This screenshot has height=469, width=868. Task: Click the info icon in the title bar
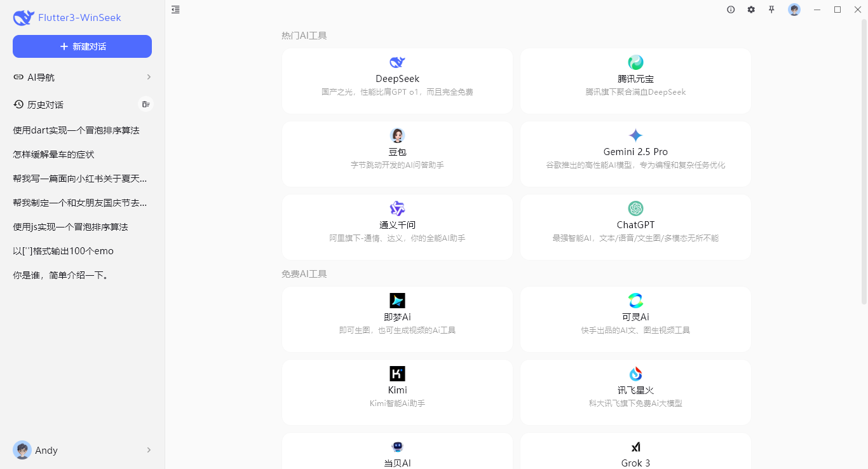731,10
